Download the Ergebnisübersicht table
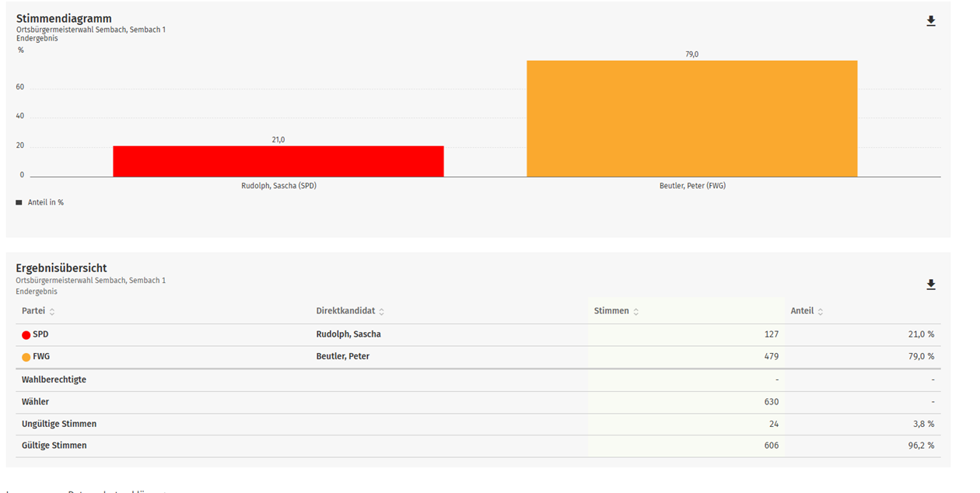Screen dimensions: 980x493 pos(930,285)
